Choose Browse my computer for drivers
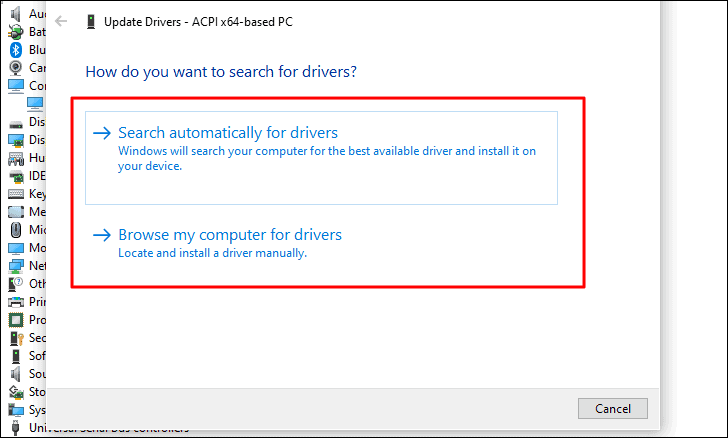The image size is (728, 438). (321, 243)
